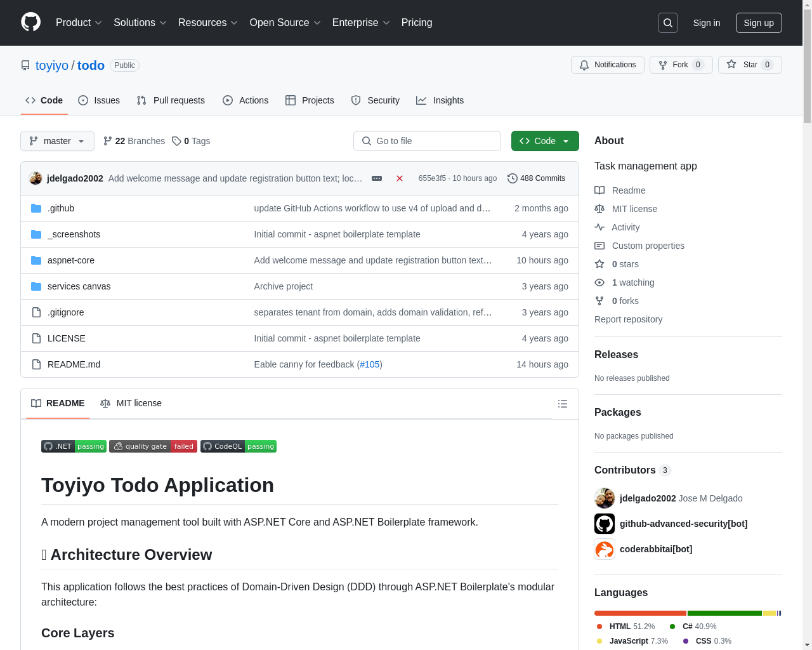Open the Product dropdown menu
The image size is (812, 650).
pos(79,23)
